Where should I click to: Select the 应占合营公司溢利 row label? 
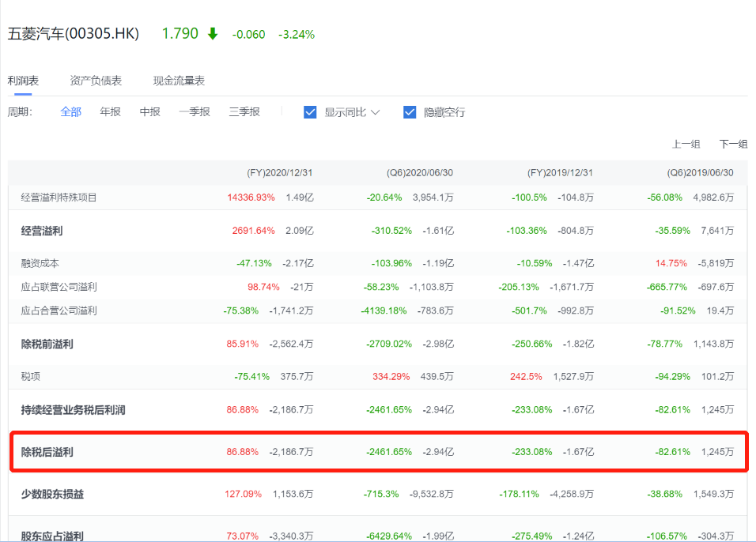tap(59, 311)
